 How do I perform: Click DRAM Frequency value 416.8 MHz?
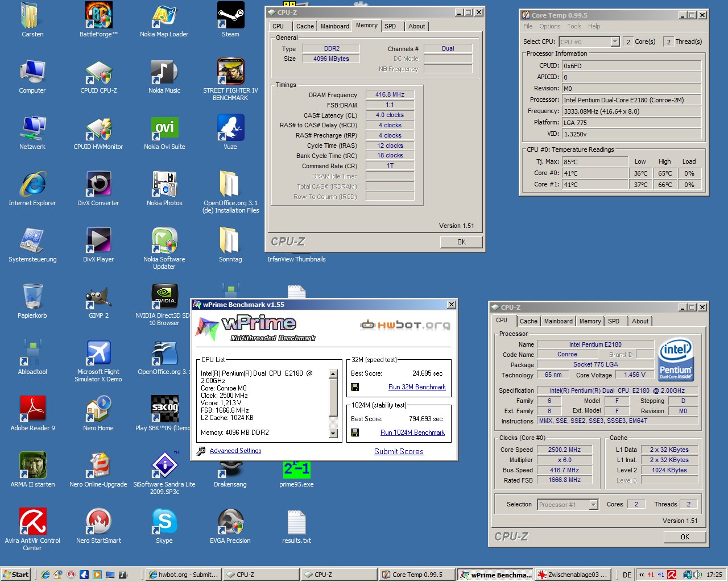coord(390,95)
